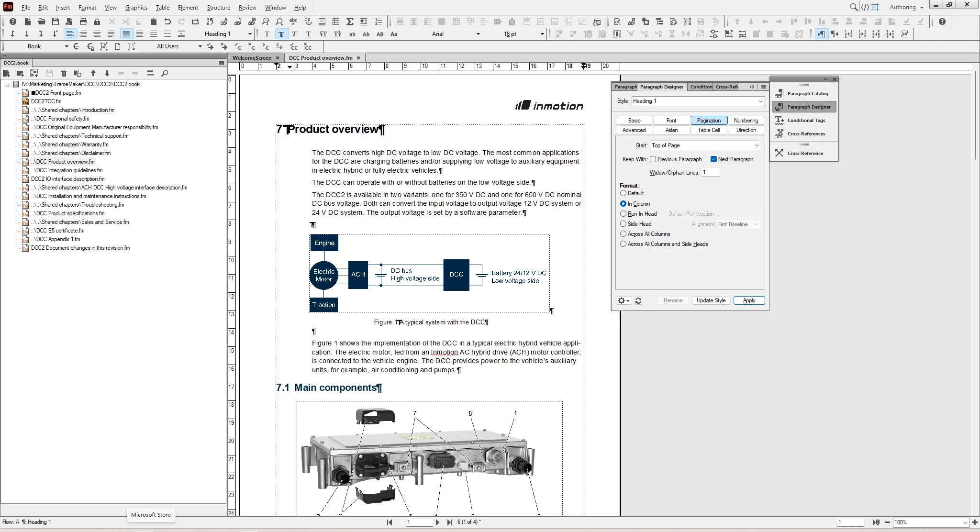This screenshot has width=980, height=532.
Task: Click the Insert Anchored Frame anchor icon
Action: pos(308,22)
